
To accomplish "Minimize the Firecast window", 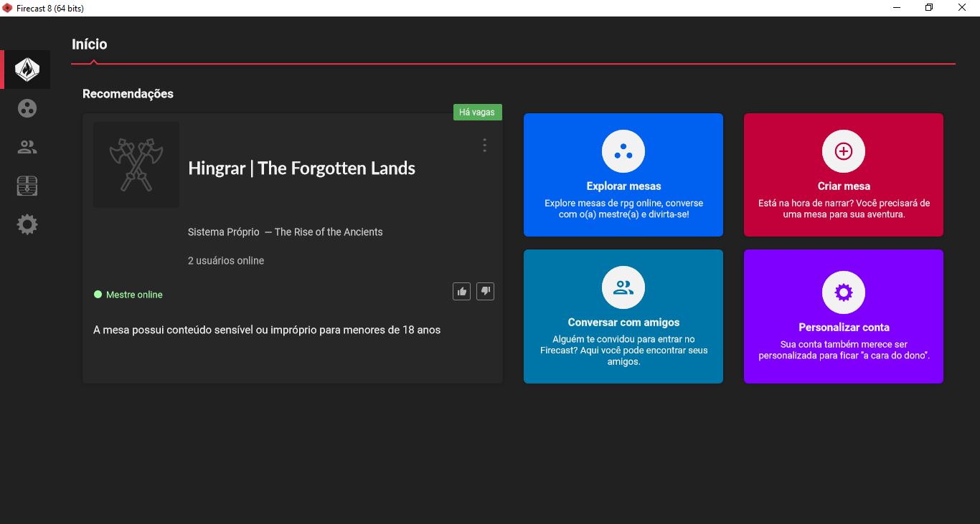I will 897,8.
